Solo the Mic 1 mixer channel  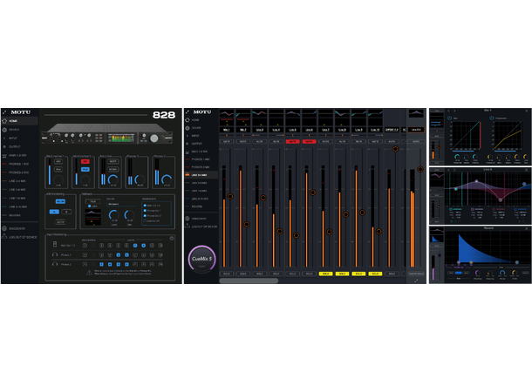[x=226, y=274]
